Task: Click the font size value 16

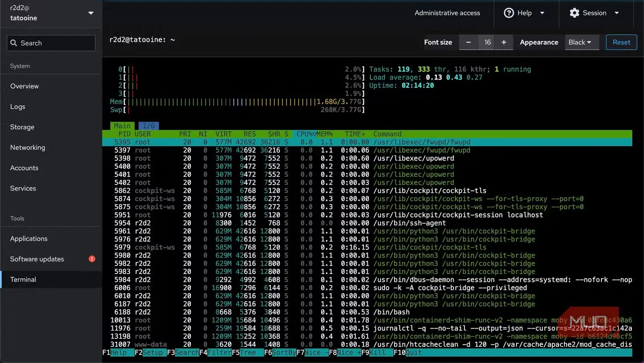Action: [x=487, y=42]
